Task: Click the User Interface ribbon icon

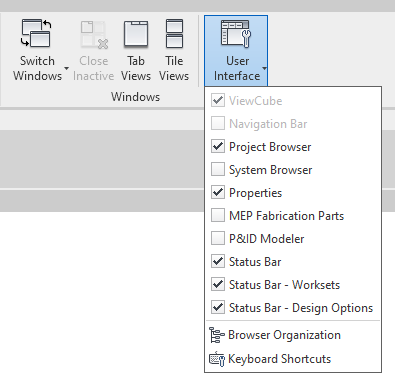Action: (236, 34)
